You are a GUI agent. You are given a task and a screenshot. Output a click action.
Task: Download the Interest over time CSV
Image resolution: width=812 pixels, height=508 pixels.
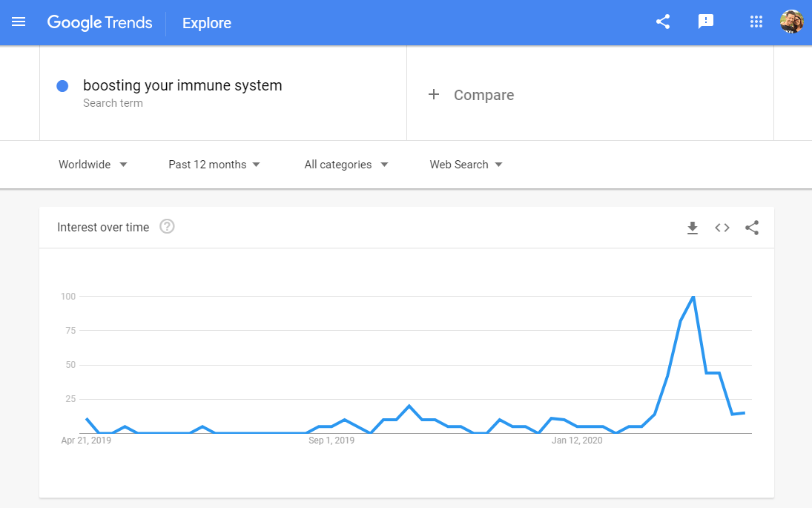(x=693, y=228)
